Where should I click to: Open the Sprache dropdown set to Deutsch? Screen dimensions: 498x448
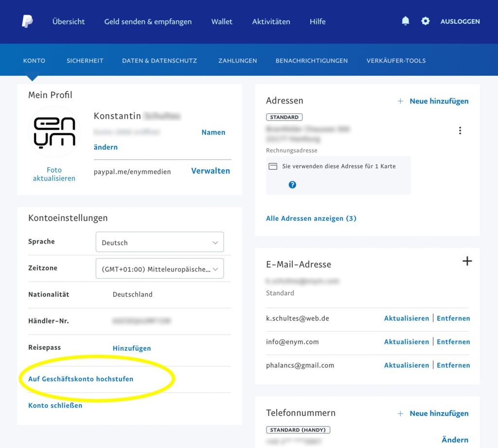tap(160, 242)
